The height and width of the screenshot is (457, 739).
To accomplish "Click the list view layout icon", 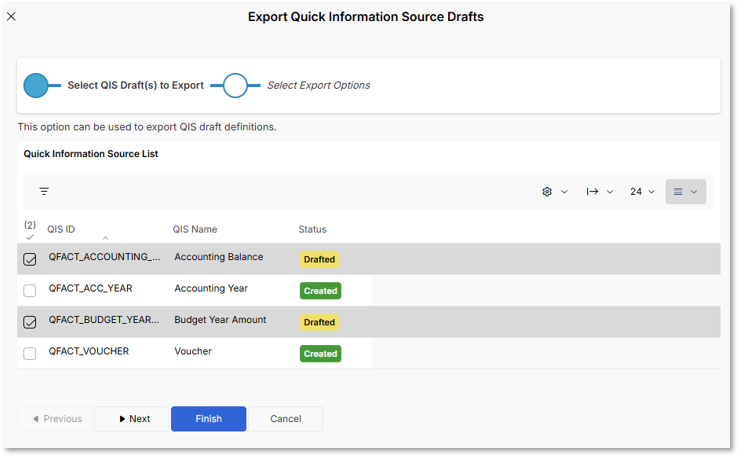I will pos(678,192).
